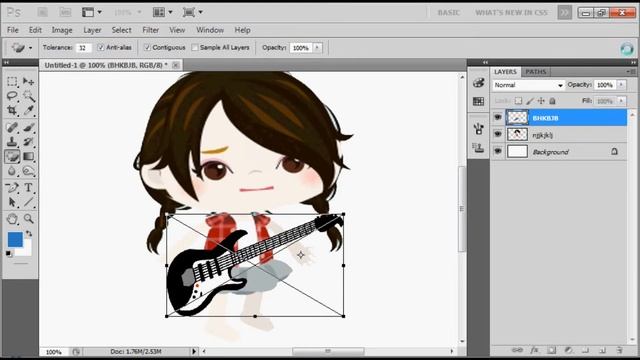Select the History Brush tool

[28, 142]
